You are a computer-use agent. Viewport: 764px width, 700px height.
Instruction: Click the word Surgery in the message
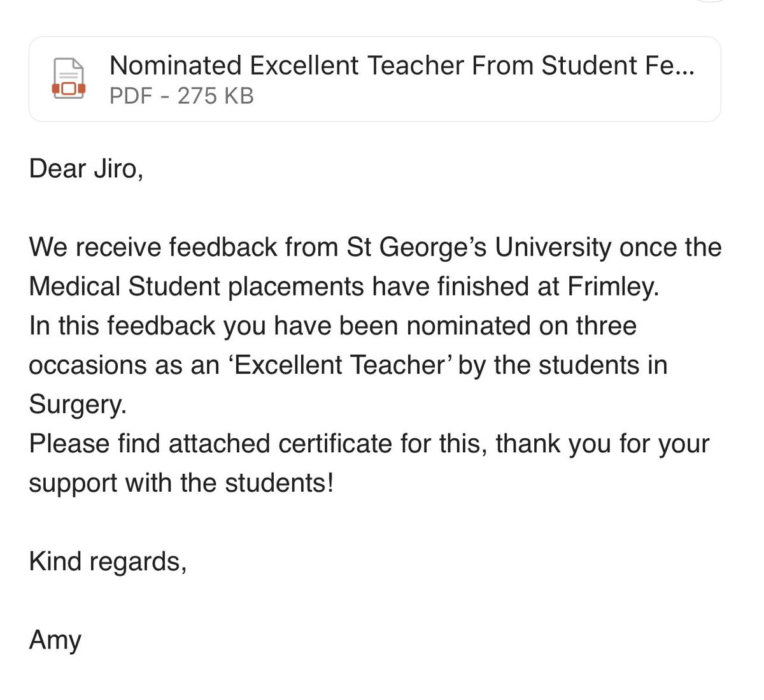point(78,405)
